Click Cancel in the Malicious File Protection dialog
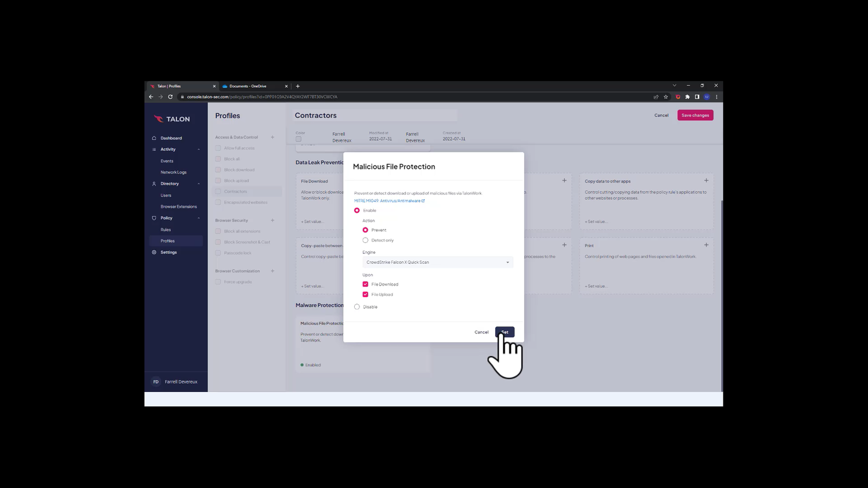The width and height of the screenshot is (868, 488). (481, 332)
